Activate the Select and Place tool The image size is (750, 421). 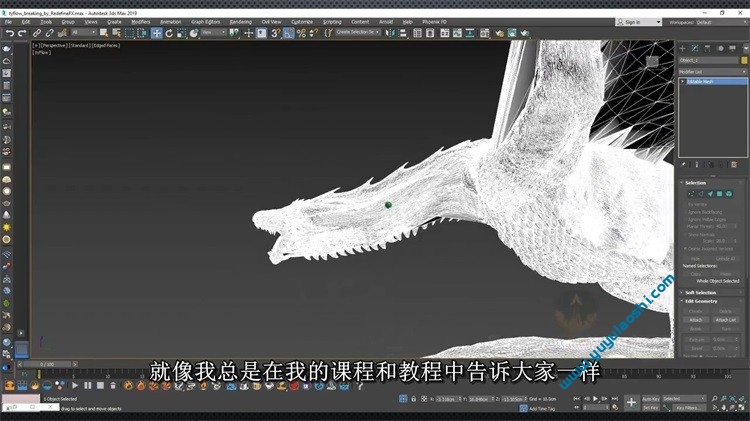tap(194, 33)
